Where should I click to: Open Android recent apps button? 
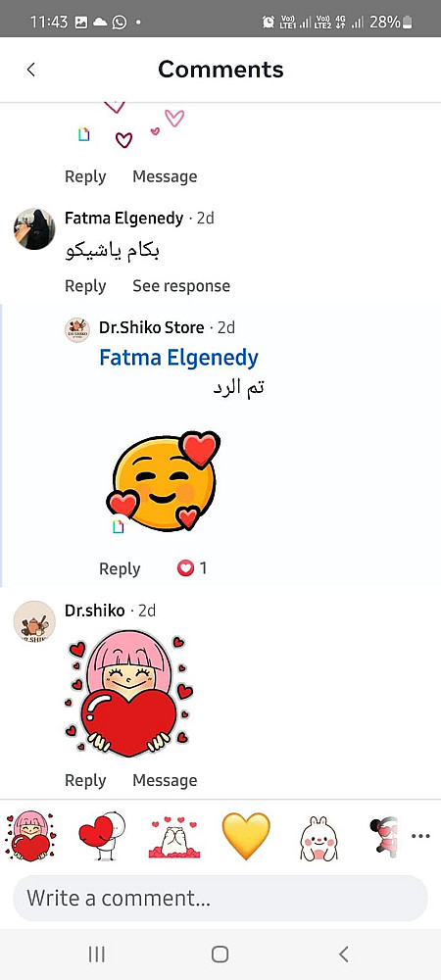tap(97, 954)
